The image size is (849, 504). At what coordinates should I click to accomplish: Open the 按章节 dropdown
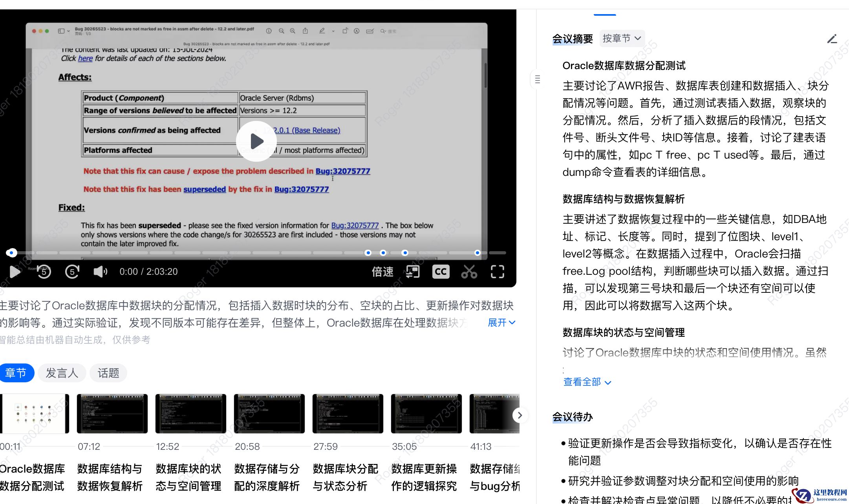[622, 38]
